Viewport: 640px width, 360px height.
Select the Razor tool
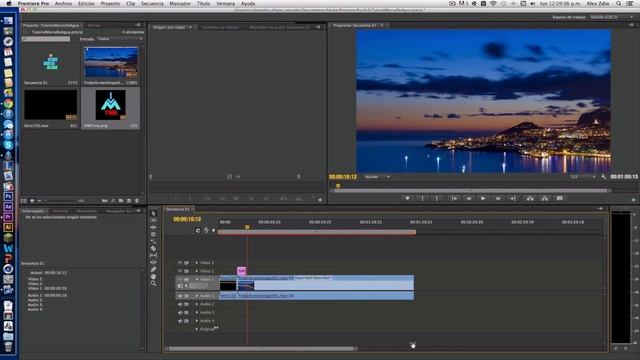coord(153,248)
